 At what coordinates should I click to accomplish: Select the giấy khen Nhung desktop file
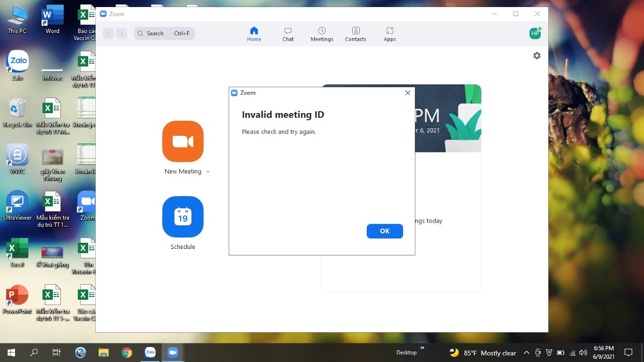click(52, 164)
